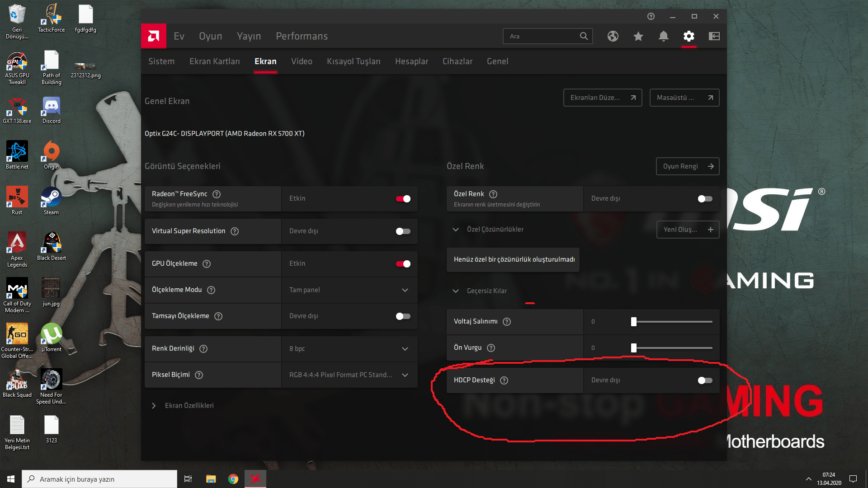The image size is (868, 488).
Task: Open the sidebar panel toggle icon
Action: 714,36
